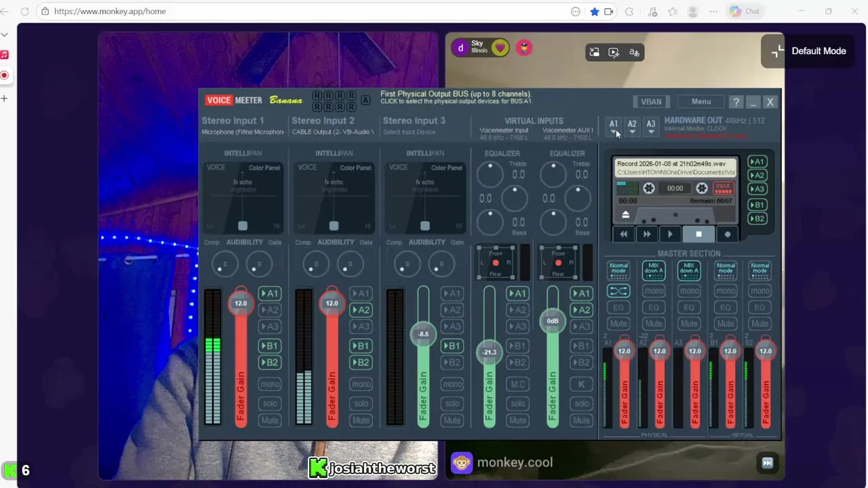This screenshot has width=868, height=488.
Task: Mute the A2 master bus
Action: coord(654,323)
